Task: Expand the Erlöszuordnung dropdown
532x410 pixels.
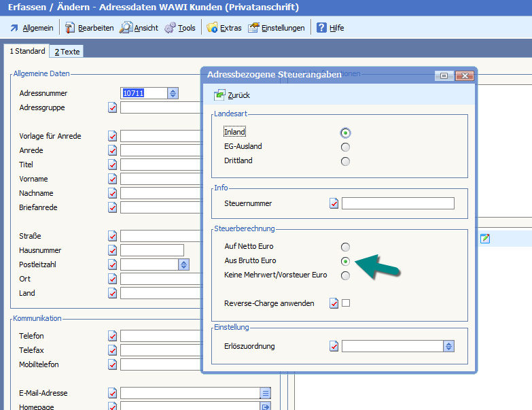Action: tap(448, 346)
